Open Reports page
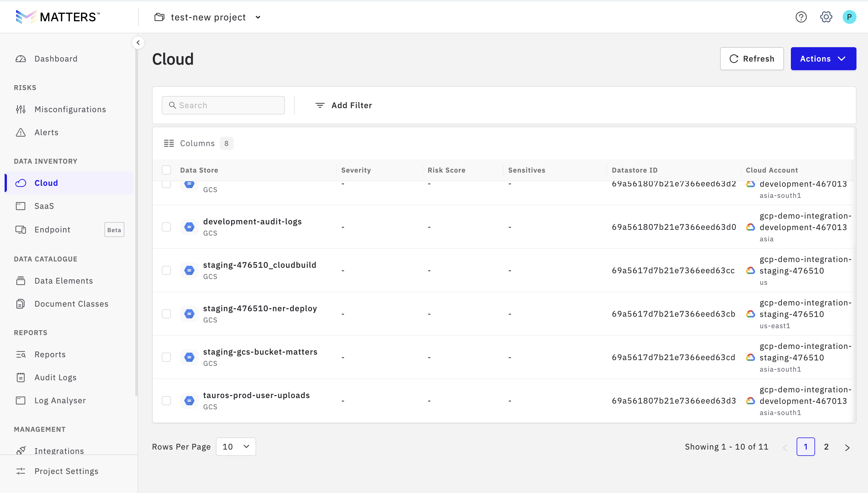 (x=50, y=355)
